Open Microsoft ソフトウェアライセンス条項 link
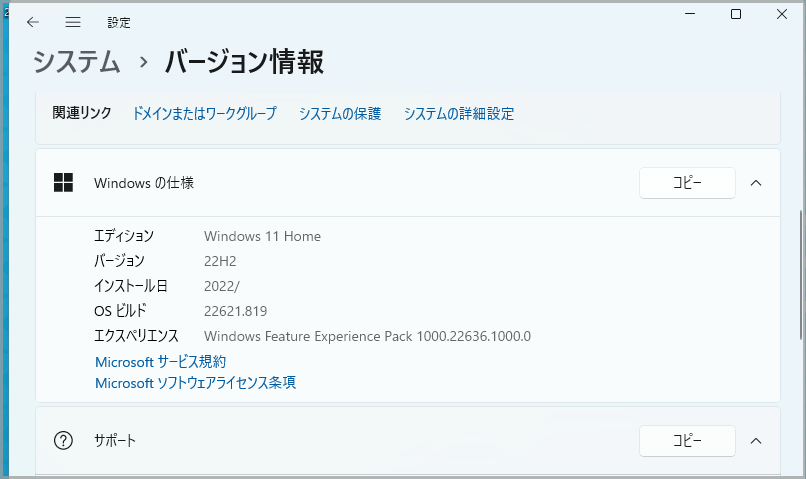Viewport: 806px width, 479px height. (195, 382)
